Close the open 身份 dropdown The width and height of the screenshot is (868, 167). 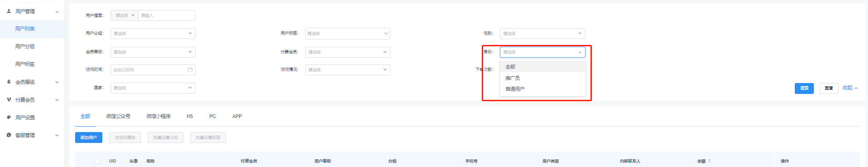543,52
